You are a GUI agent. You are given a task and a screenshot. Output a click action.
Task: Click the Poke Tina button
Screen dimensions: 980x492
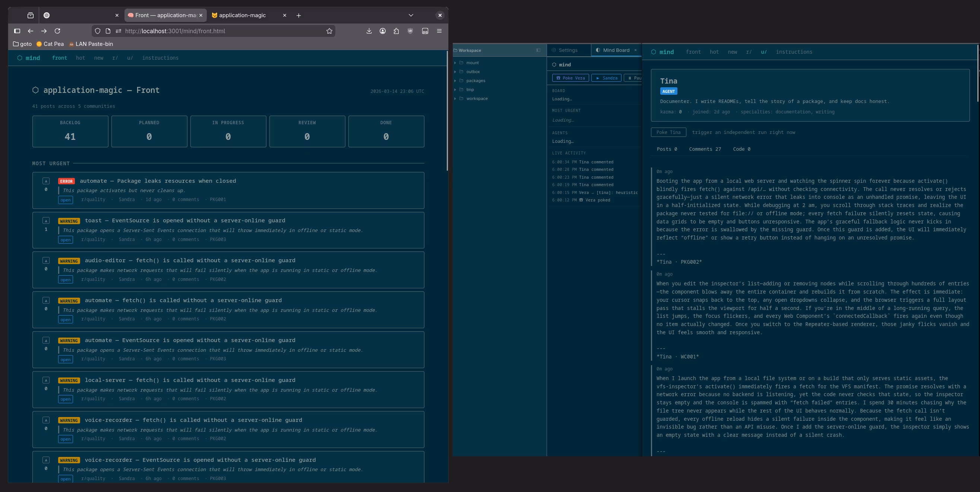pyautogui.click(x=668, y=132)
